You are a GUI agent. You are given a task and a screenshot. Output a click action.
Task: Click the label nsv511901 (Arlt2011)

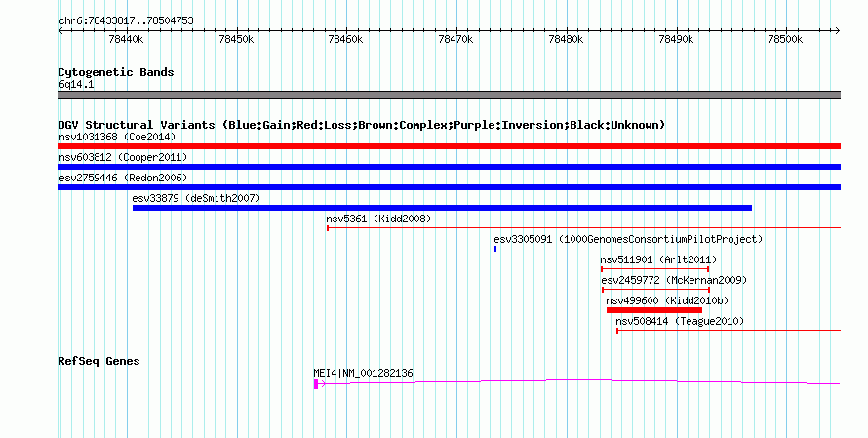click(658, 259)
